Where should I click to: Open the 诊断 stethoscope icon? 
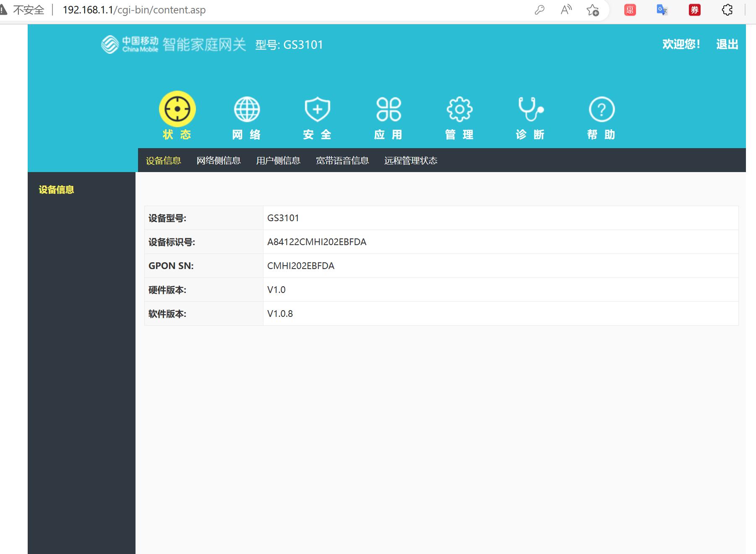(530, 109)
